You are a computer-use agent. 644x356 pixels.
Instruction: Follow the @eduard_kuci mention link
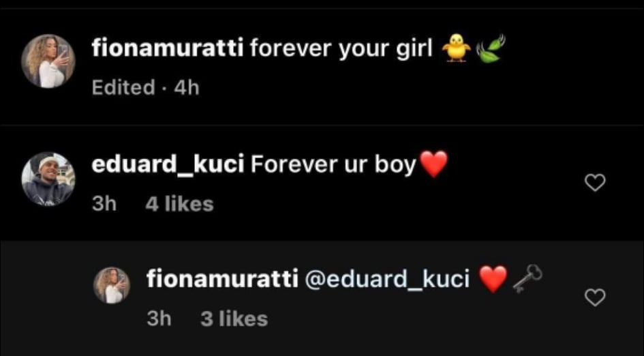[387, 280]
